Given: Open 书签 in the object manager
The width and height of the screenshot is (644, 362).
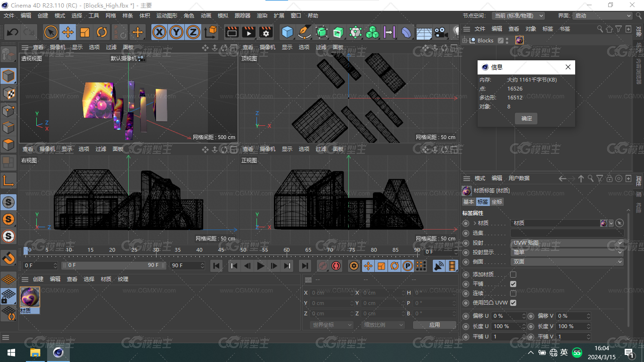Looking at the screenshot, I should coord(565,29).
